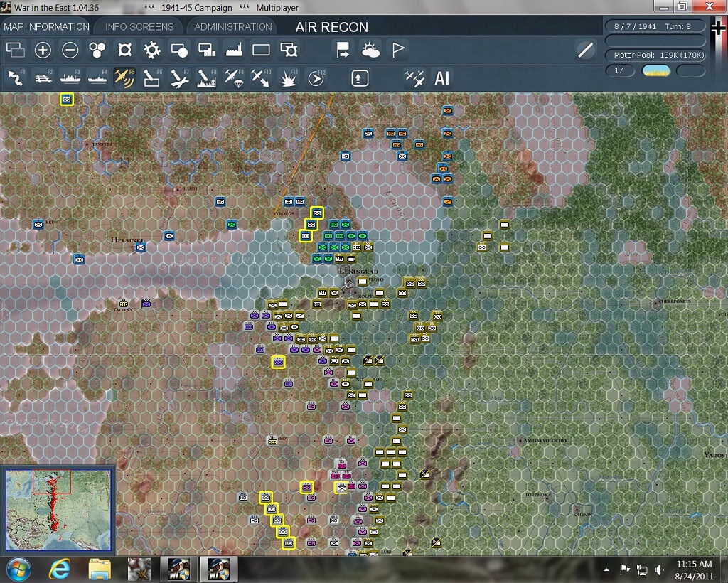Select the highlighted purple unit southwest of Leningrad
The width and height of the screenshot is (728, 583).
279,362
